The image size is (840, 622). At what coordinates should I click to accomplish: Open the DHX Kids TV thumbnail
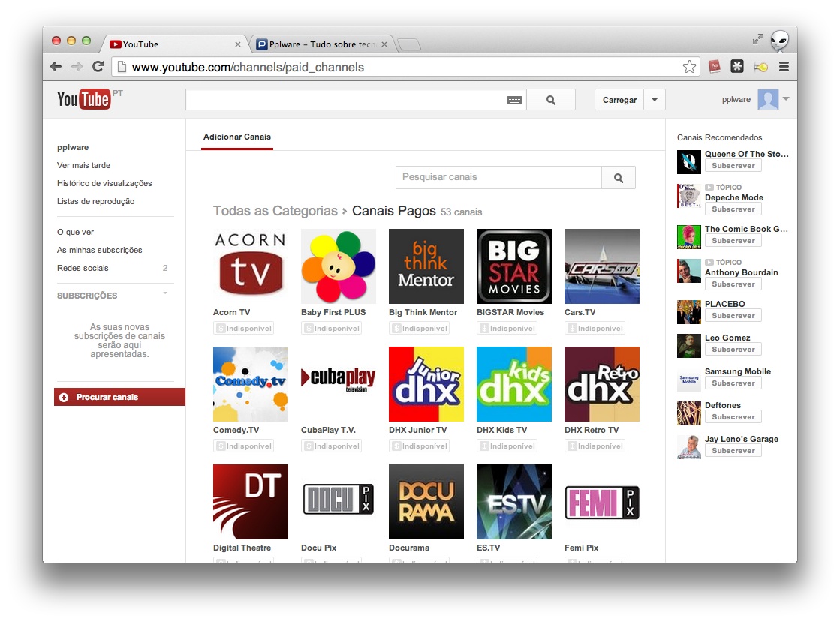coord(513,384)
